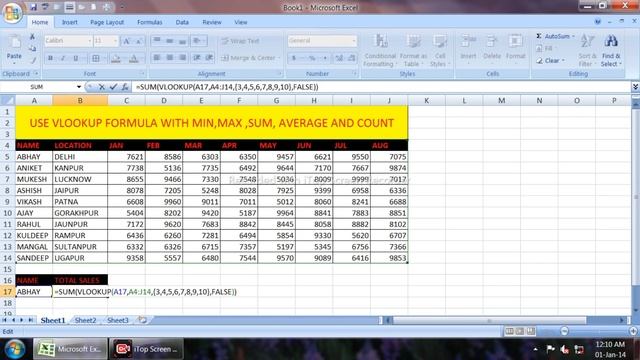Toggle Italic formatting
Viewport: 640px width, 360px height.
coord(63,59)
